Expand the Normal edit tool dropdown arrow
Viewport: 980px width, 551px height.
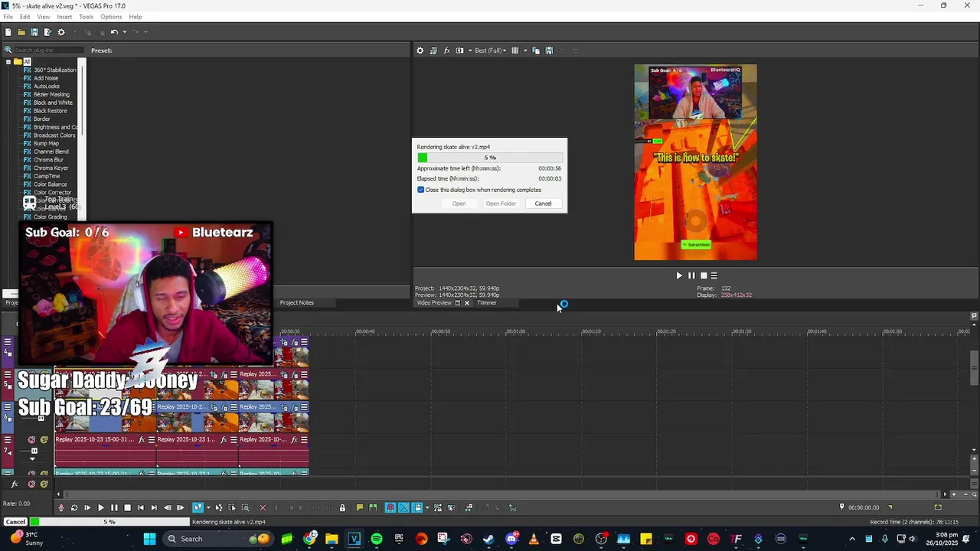[x=207, y=507]
